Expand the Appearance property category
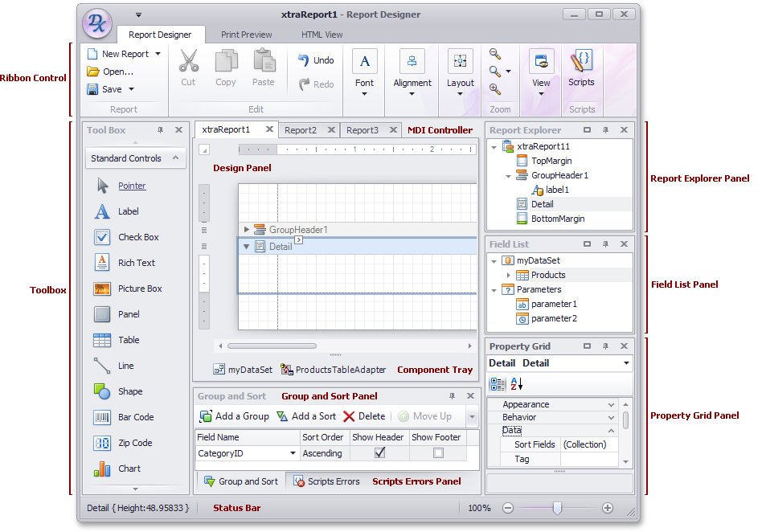The image size is (766, 532). (611, 404)
